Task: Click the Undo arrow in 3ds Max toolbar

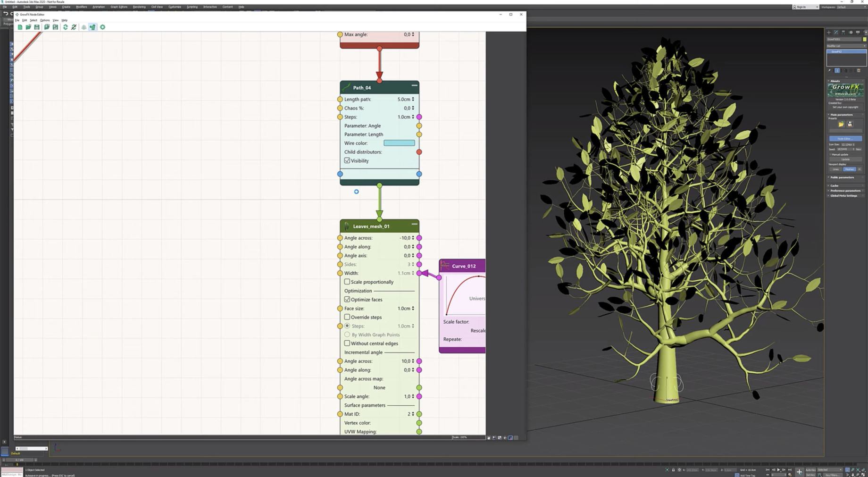Action: pyautogui.click(x=5, y=13)
